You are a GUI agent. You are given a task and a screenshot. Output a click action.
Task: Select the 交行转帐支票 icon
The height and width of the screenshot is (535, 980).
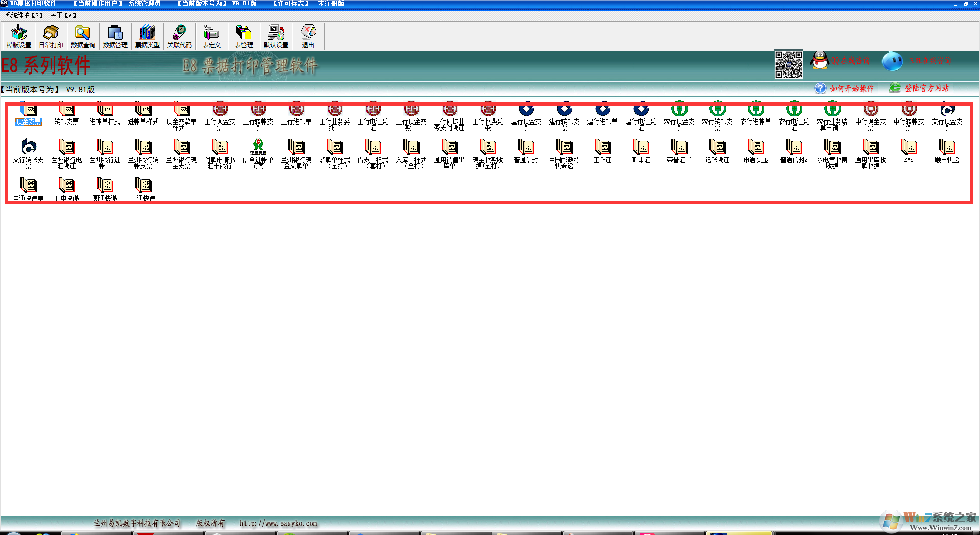29,154
